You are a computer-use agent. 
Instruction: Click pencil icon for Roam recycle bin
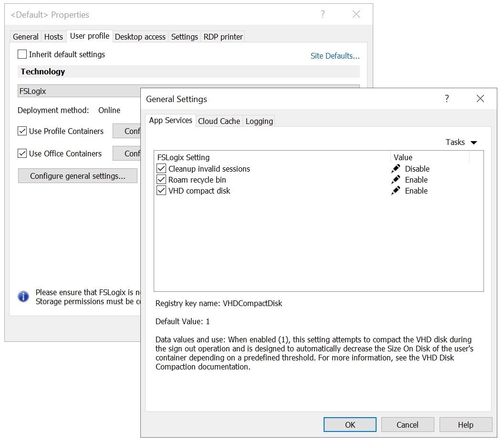coord(396,180)
